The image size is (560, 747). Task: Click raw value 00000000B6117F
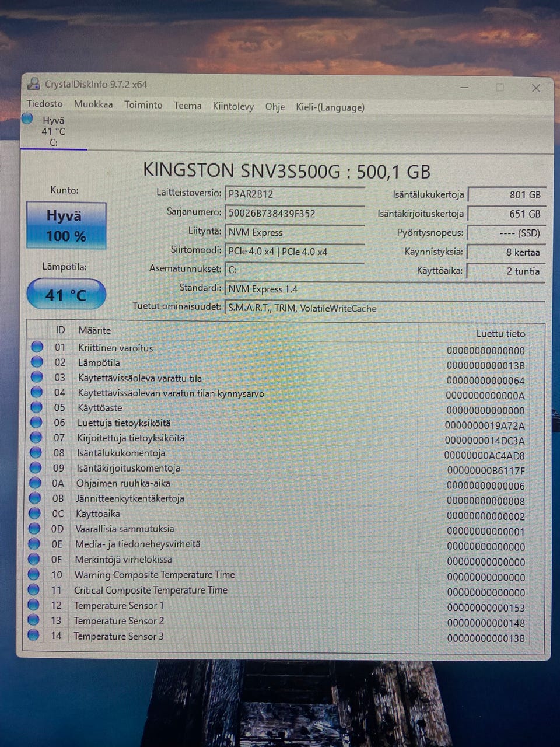click(x=486, y=470)
